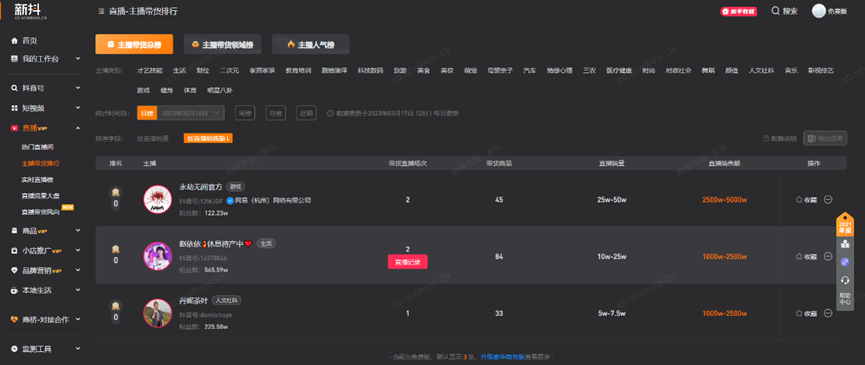Click the 抖音号 search icon in sidebar

click(x=14, y=88)
